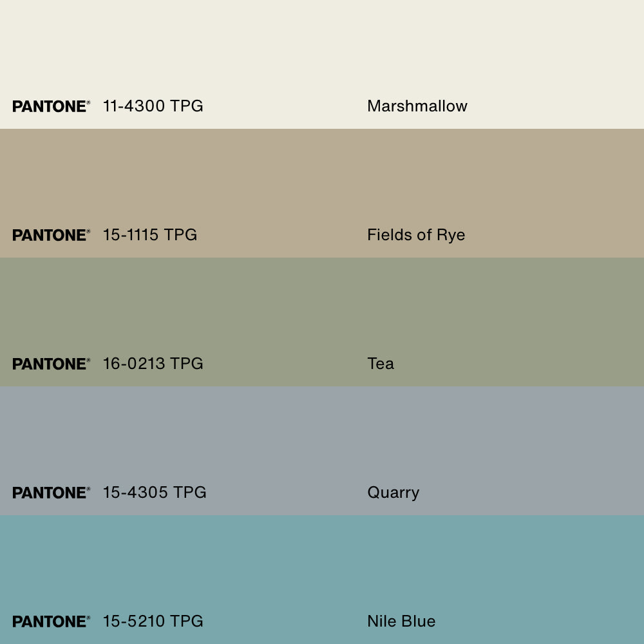
Task: Click the Pantone logo in Nile Blue row
Action: (51, 621)
